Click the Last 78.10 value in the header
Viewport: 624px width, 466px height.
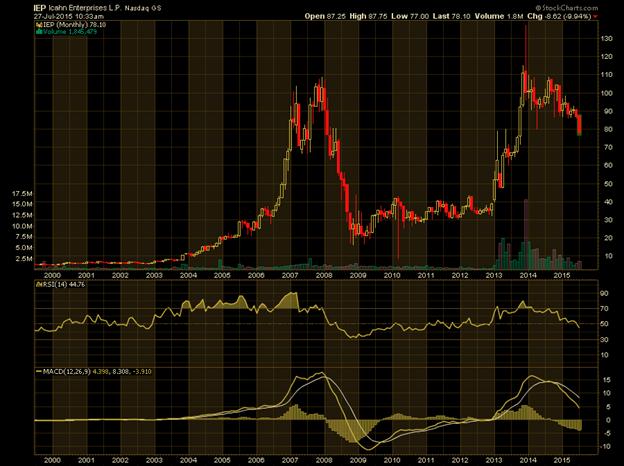point(451,16)
